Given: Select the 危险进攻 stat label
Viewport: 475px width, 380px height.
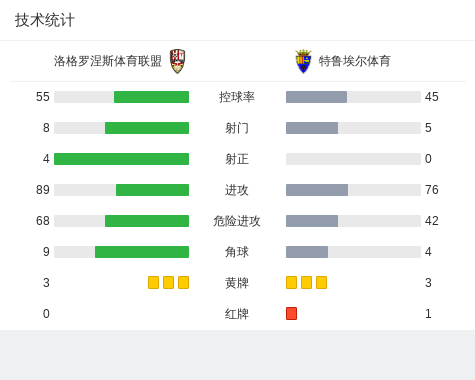Looking at the screenshot, I should (237, 221).
